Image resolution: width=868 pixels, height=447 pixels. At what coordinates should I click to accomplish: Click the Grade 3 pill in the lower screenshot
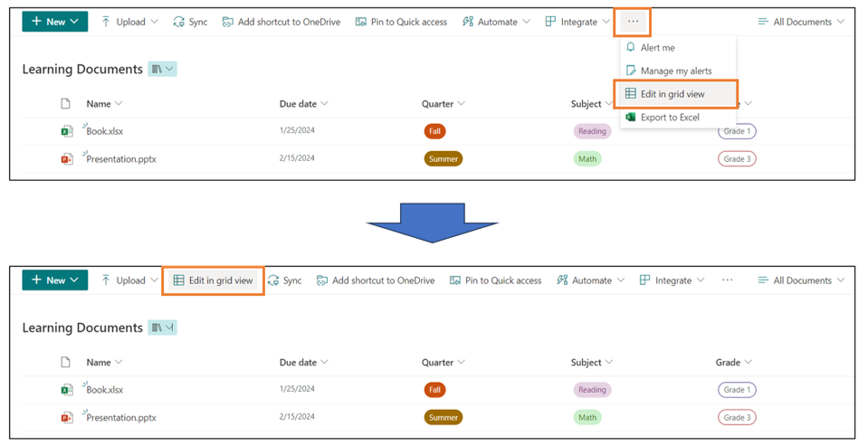(x=737, y=417)
